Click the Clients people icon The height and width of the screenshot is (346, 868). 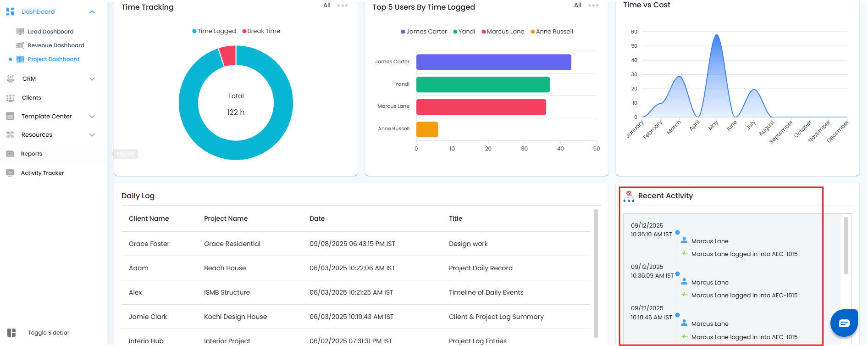click(x=10, y=98)
